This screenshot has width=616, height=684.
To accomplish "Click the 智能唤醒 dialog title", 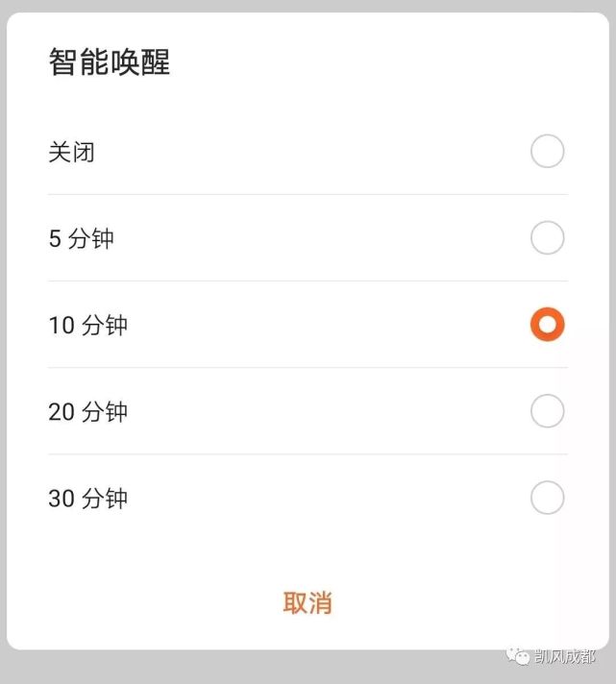I will click(109, 61).
